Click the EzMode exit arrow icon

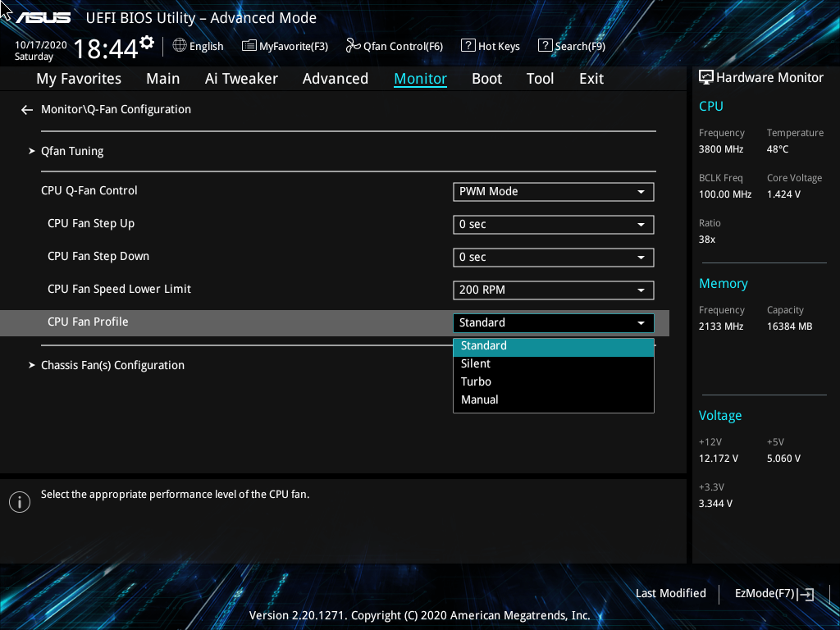806,594
